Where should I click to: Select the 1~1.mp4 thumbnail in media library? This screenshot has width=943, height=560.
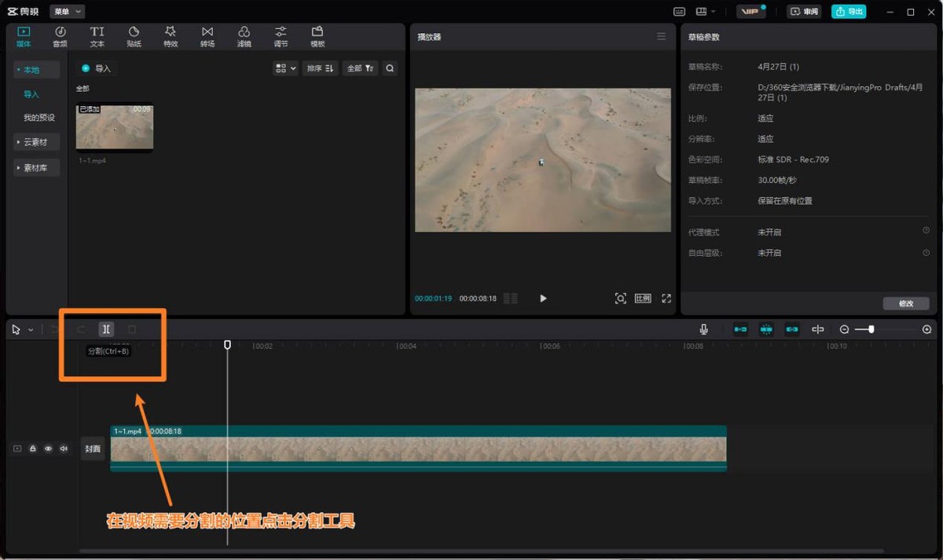pos(115,127)
